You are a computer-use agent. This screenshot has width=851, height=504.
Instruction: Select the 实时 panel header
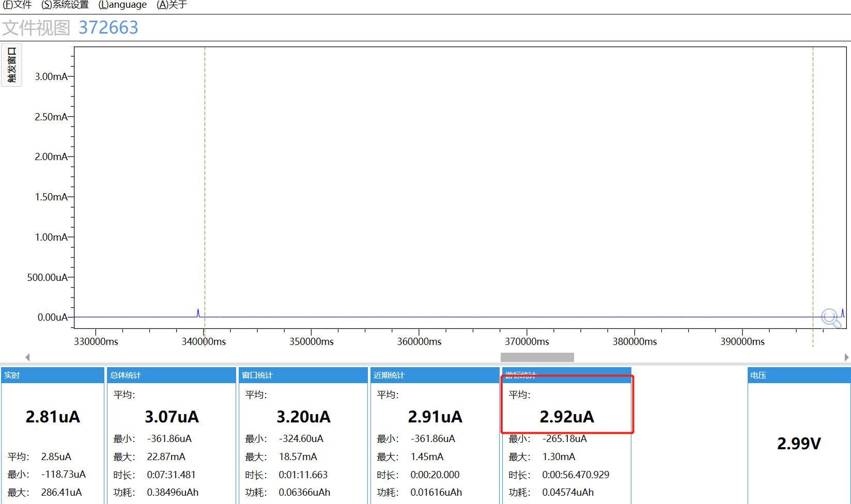53,375
